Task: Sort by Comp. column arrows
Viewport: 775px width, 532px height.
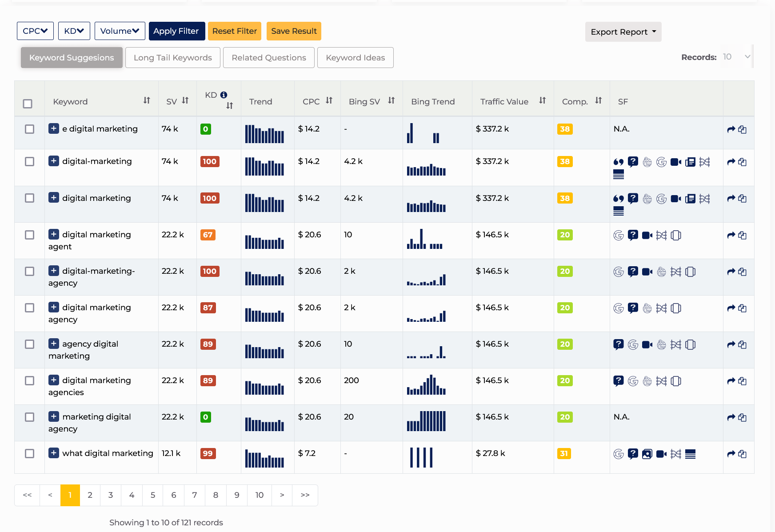Action: pos(598,100)
